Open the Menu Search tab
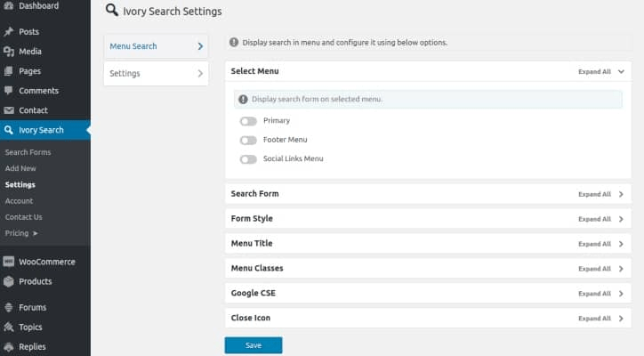The image size is (644, 356). point(156,46)
